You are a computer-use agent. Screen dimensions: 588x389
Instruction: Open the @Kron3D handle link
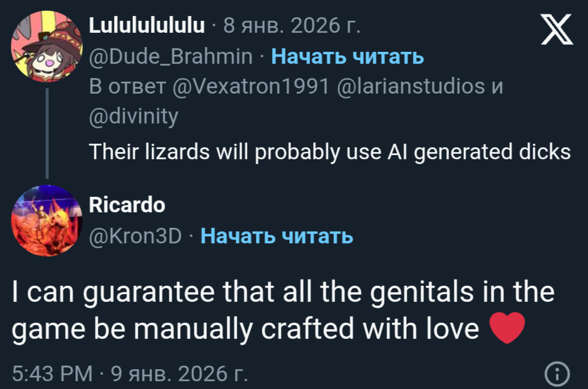click(x=135, y=237)
